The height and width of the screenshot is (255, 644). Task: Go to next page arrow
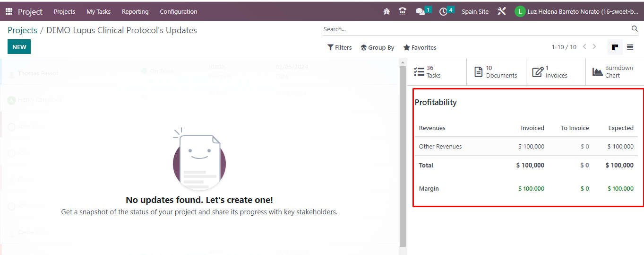coord(594,47)
